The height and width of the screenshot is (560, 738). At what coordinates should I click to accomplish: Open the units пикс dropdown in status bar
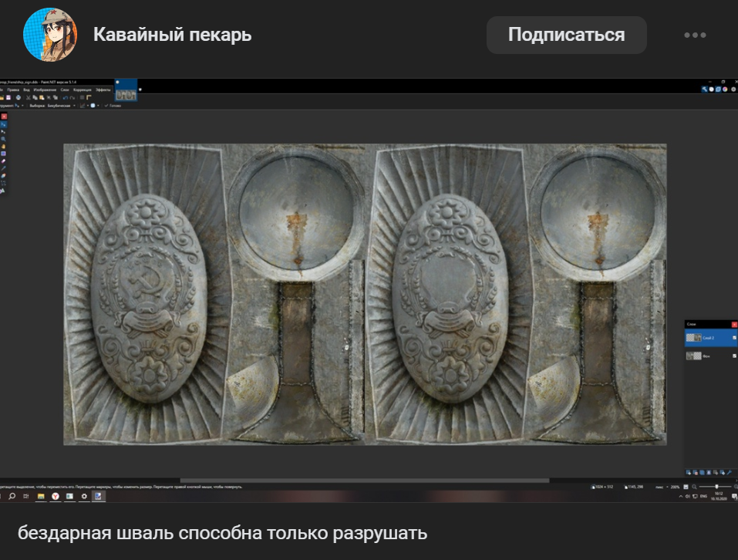click(662, 487)
